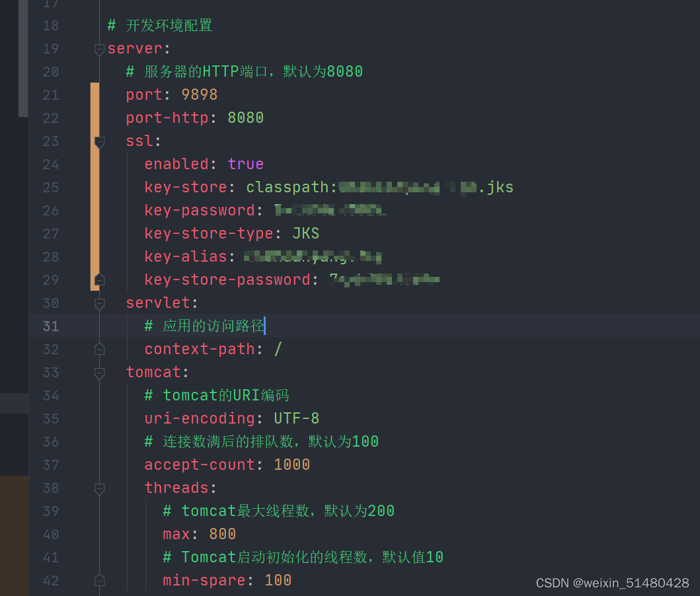
Task: Click line number 21 in the gutter
Action: (x=50, y=94)
